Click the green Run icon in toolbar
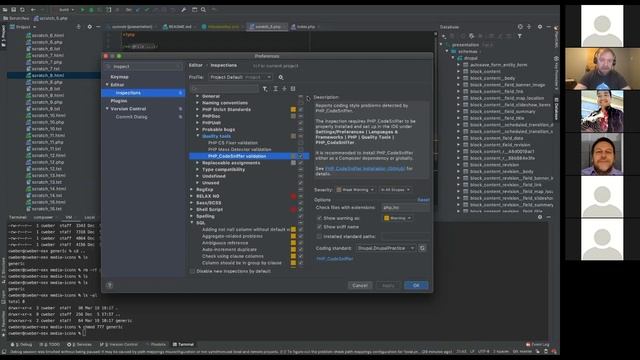This screenshot has height=360, width=640. click(82, 9)
